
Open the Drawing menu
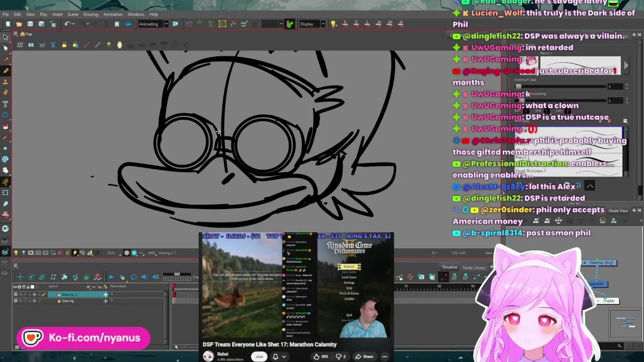91,14
